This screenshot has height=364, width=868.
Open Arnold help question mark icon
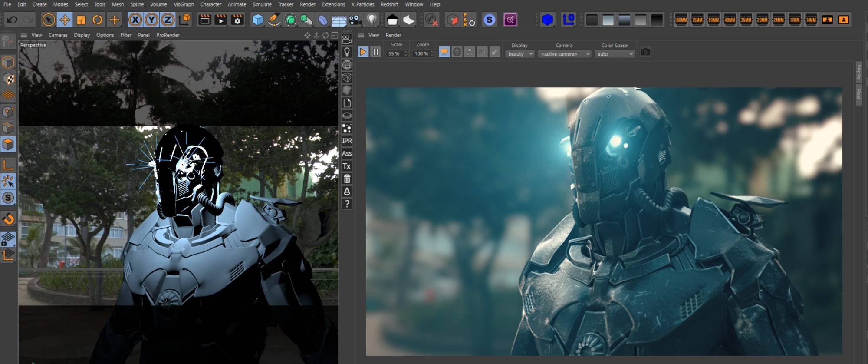(x=347, y=204)
